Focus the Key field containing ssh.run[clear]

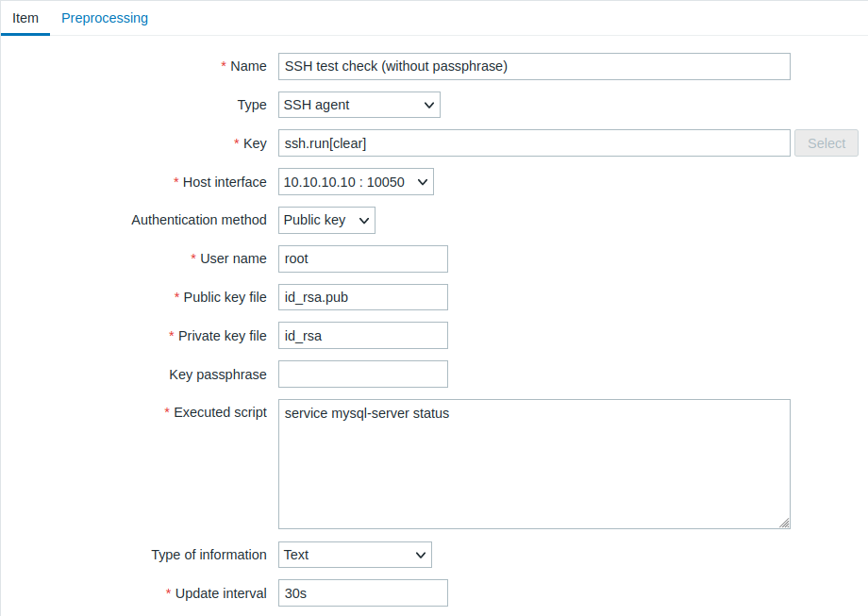(x=534, y=143)
